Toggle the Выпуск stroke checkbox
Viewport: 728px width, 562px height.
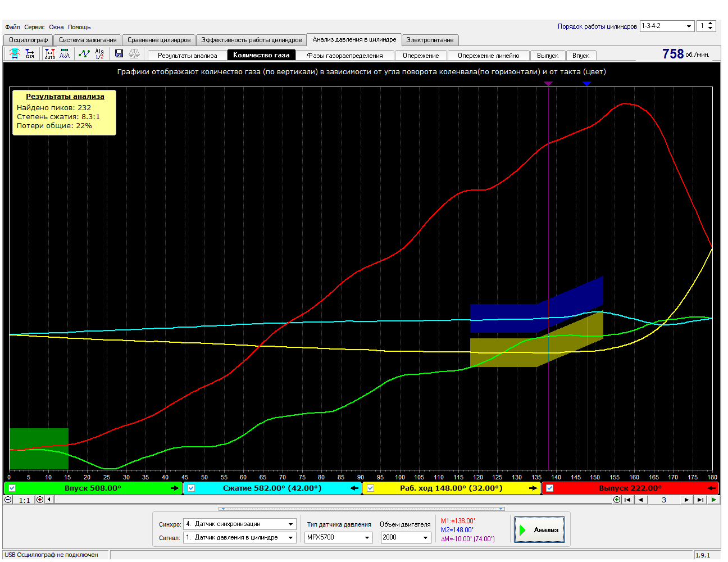click(x=549, y=488)
